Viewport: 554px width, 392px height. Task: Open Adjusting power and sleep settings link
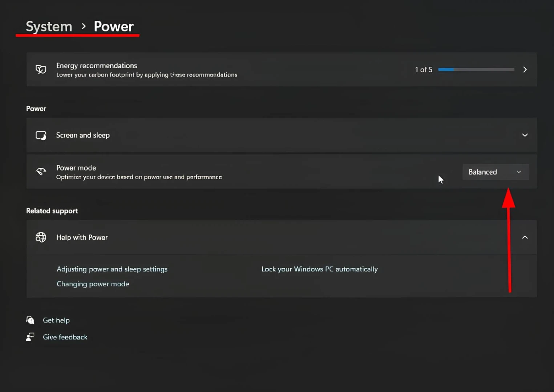coord(112,269)
